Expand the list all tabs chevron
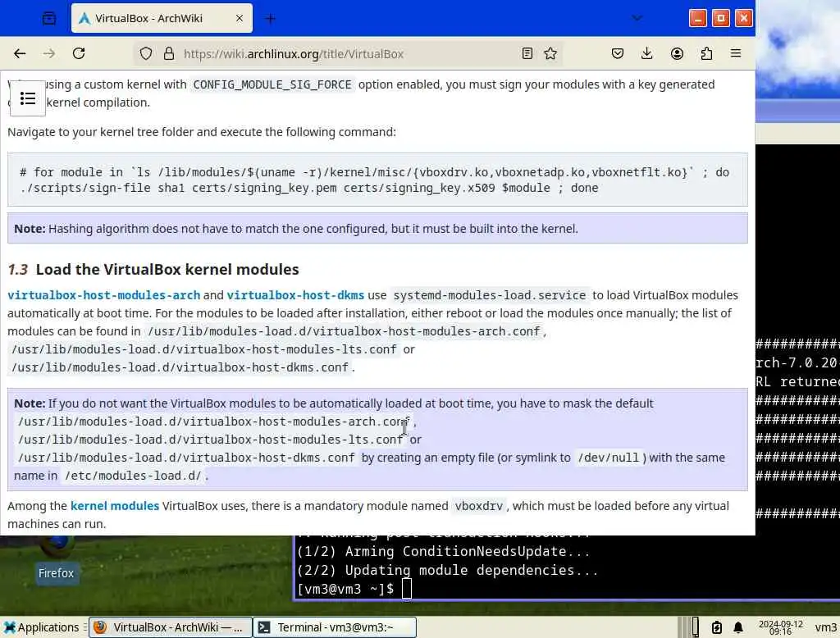Screen dimensions: 840x638 click(637, 18)
